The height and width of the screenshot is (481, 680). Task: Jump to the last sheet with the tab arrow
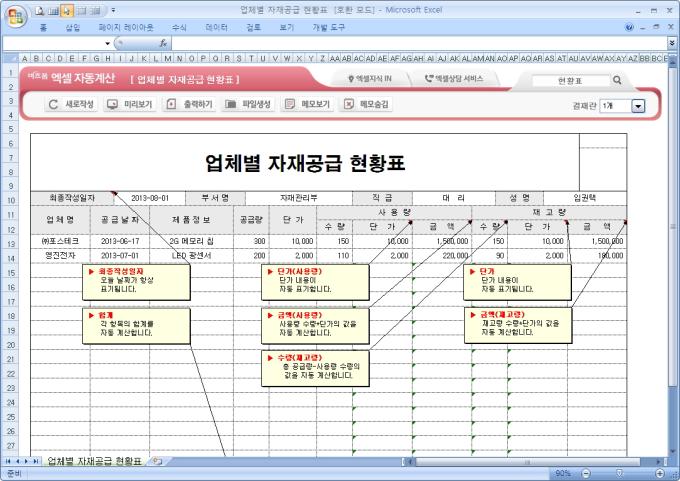36,461
